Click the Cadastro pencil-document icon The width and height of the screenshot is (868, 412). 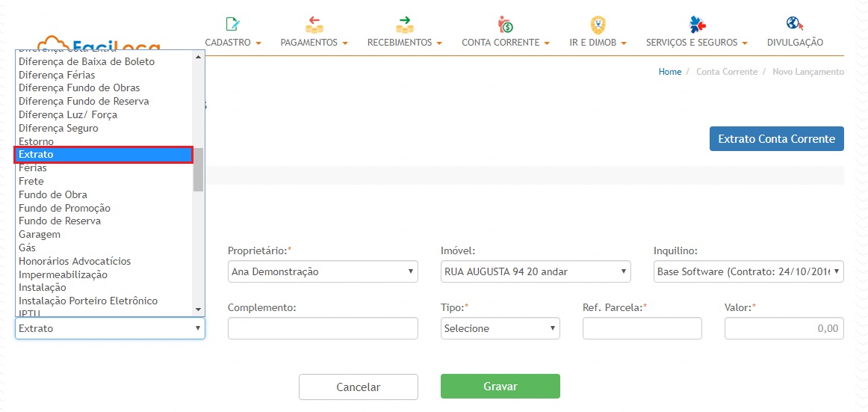233,24
